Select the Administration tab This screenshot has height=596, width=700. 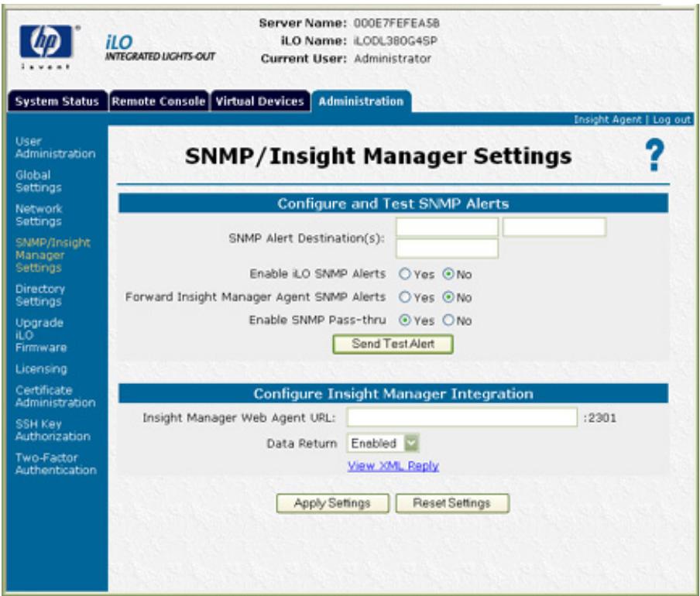(x=361, y=101)
